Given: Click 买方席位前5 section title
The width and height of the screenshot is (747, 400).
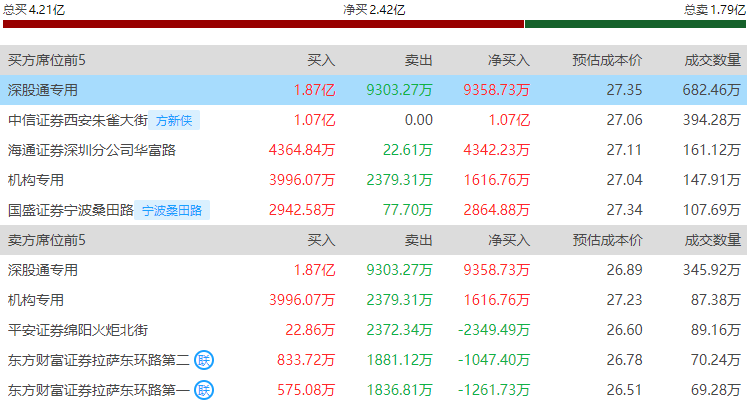Looking at the screenshot, I should pyautogui.click(x=47, y=60).
